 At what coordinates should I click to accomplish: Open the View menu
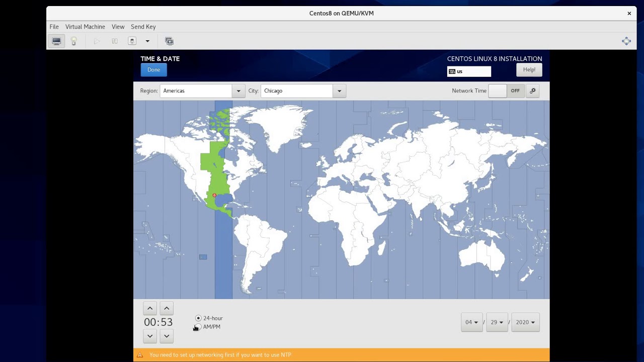pos(118,27)
